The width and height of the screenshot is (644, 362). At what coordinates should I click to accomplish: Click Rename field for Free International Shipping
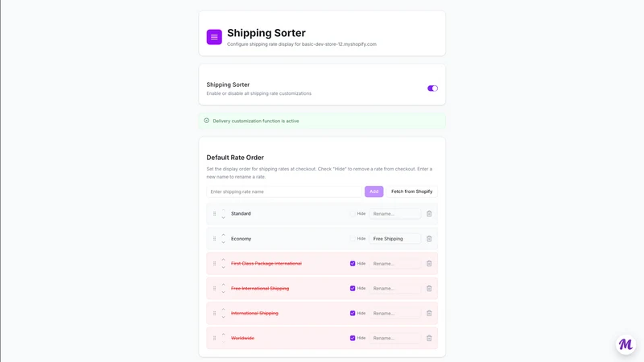(x=395, y=289)
